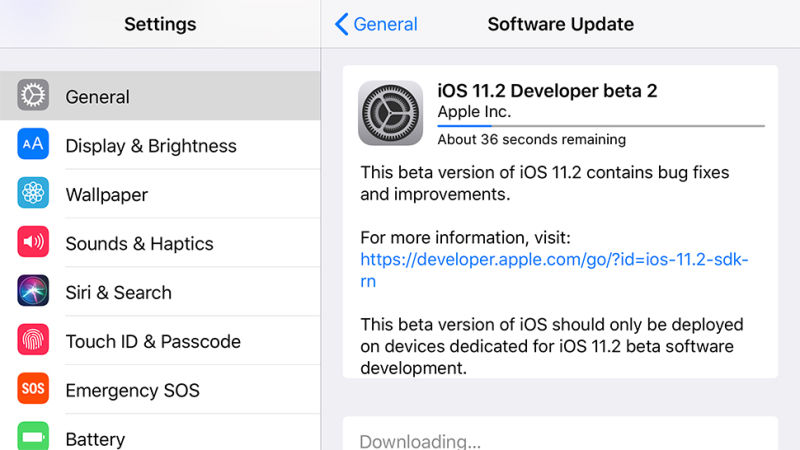Click the 'Downloading...' status row
The width and height of the screenshot is (800, 450).
560,434
